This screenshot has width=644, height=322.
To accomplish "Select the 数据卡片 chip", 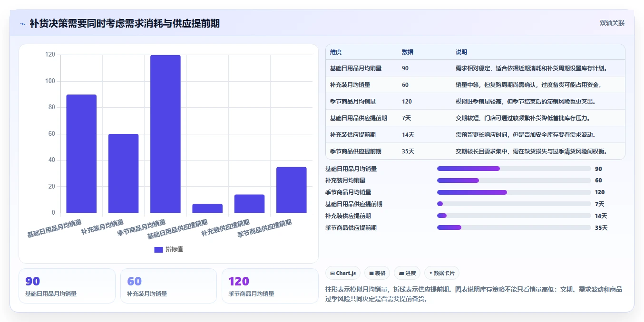I will [442, 273].
